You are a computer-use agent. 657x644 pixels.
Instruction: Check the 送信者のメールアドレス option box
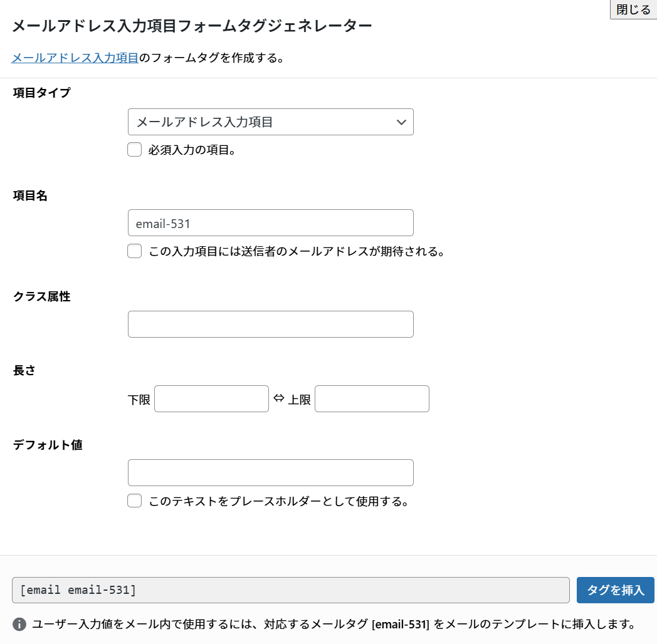click(x=134, y=251)
